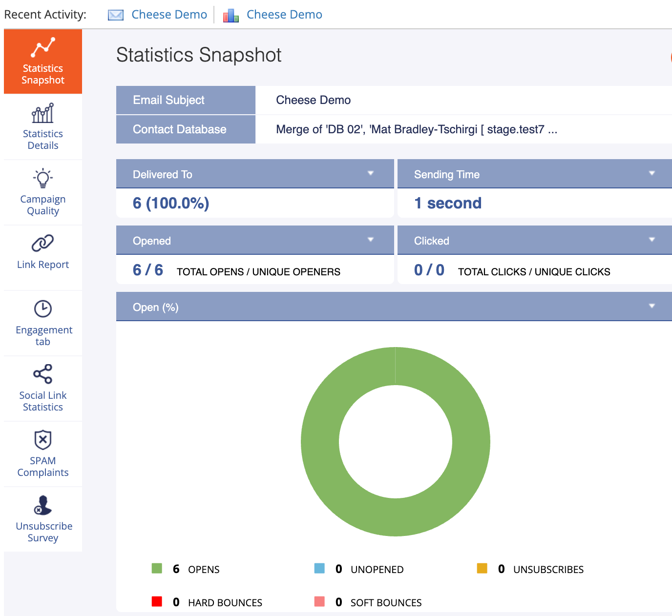Click the SPAM Complaints shield icon
Screen dimensions: 672x616
[x=43, y=440]
